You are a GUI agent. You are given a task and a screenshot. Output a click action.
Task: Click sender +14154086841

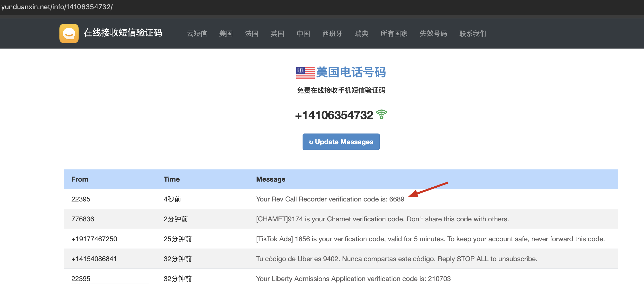tap(94, 259)
